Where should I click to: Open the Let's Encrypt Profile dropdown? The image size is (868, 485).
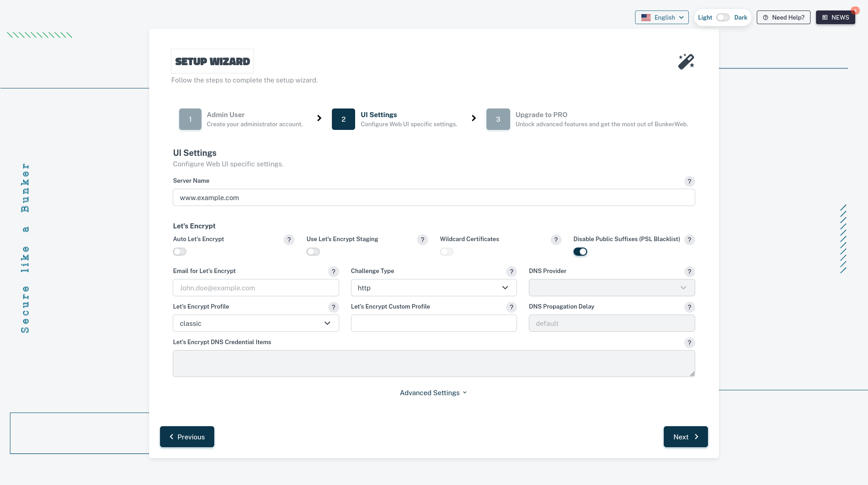(255, 323)
